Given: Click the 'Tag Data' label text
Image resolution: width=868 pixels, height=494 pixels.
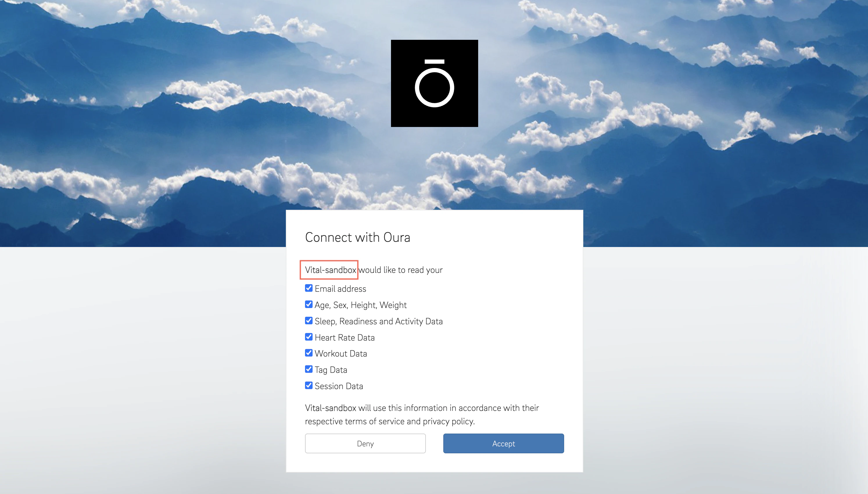Looking at the screenshot, I should [x=331, y=370].
